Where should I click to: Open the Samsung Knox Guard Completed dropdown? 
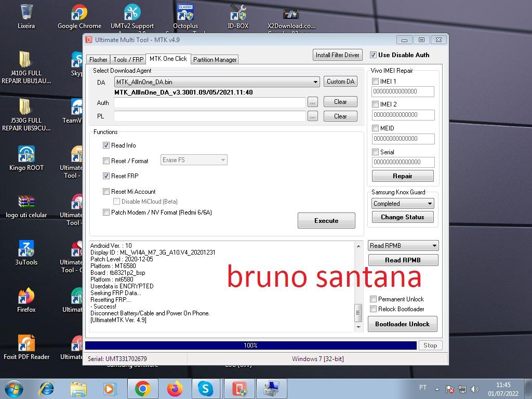pos(403,204)
